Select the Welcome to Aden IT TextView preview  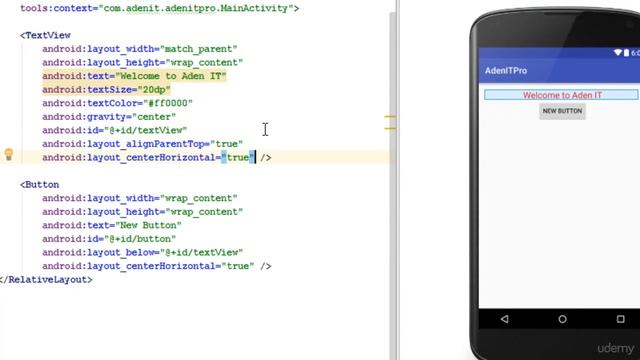561,95
